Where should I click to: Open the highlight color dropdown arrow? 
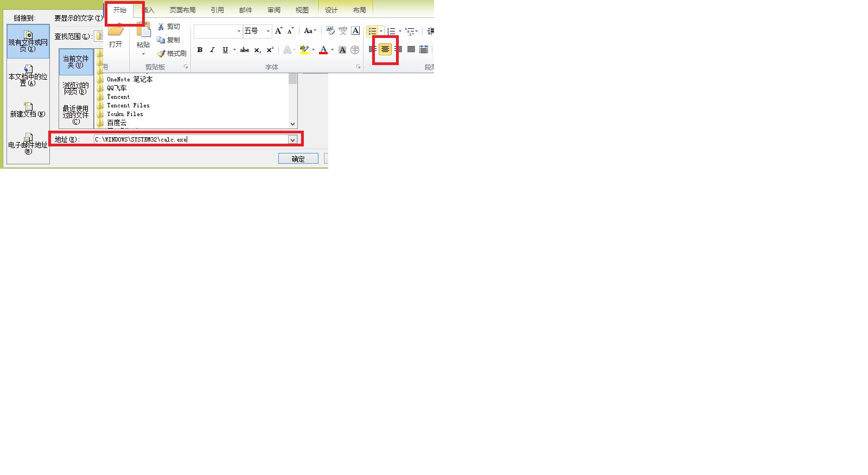[313, 50]
